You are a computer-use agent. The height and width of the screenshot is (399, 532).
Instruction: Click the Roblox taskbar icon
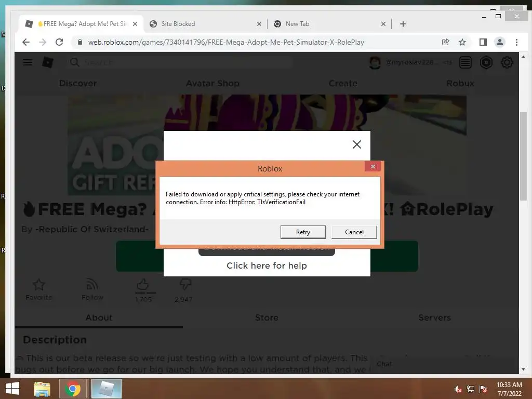106,389
